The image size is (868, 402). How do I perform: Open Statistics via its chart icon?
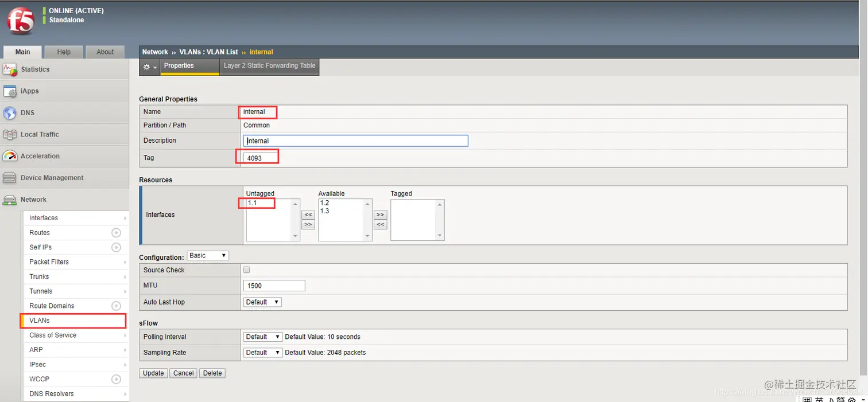10,70
